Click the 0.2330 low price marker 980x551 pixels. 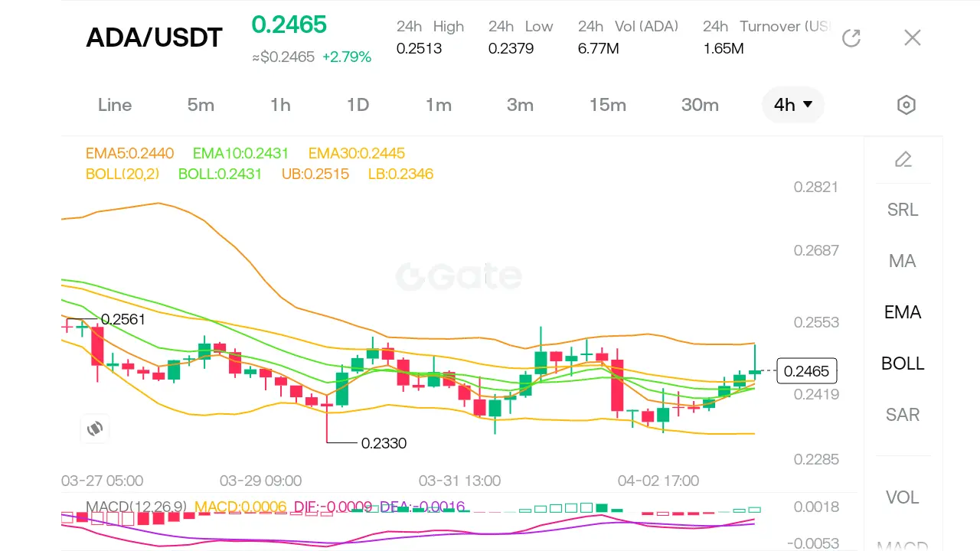coord(384,443)
